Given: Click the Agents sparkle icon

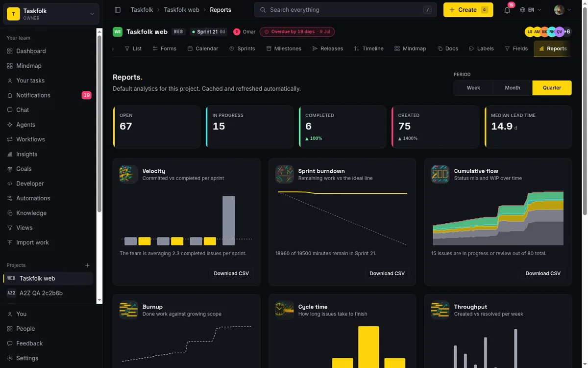Looking at the screenshot, I should [x=10, y=125].
